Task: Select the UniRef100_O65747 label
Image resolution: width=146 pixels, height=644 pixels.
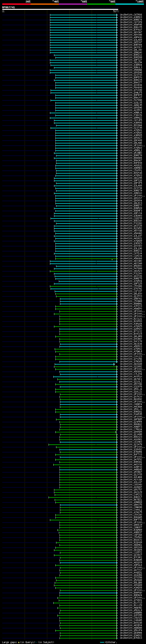Action: [x=131, y=42]
